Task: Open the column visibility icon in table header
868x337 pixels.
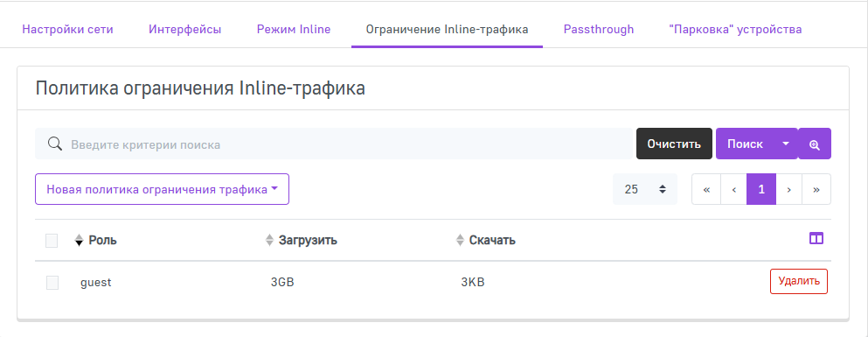Action: pyautogui.click(x=816, y=238)
